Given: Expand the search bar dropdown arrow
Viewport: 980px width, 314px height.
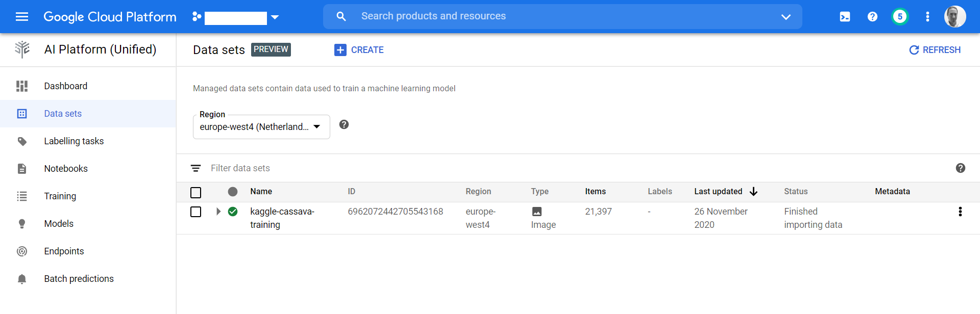Looking at the screenshot, I should click(x=786, y=17).
